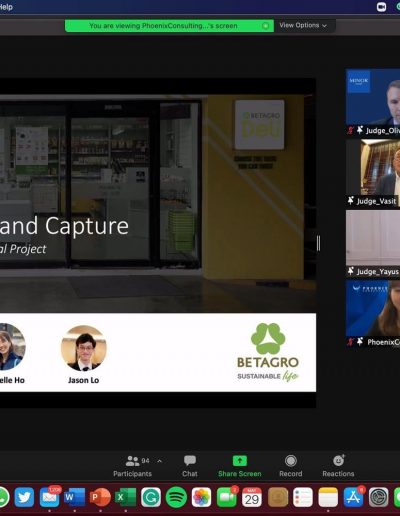The image size is (400, 516).
Task: Open the View Options dropdown
Action: click(303, 25)
